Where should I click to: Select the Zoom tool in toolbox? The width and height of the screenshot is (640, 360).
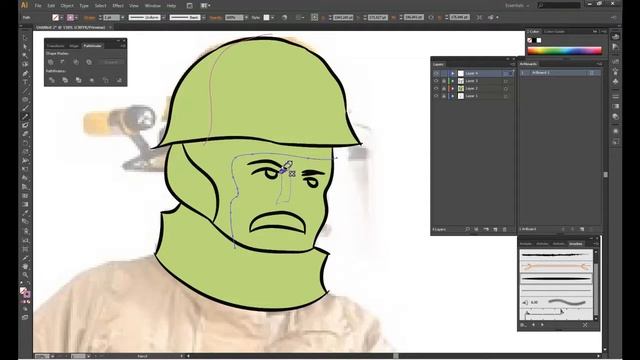pyautogui.click(x=25, y=275)
